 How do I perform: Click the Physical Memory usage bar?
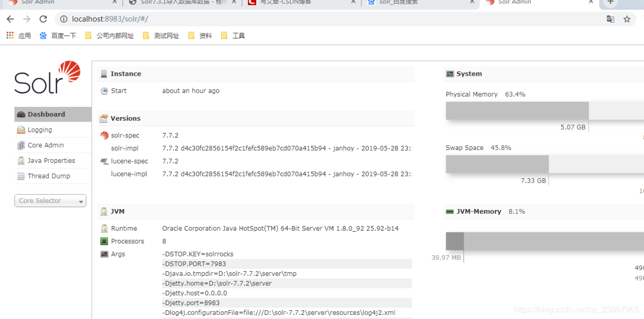tap(545, 111)
